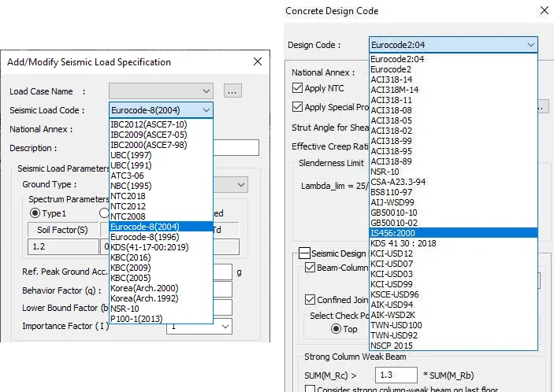Pick Korea(Arch.1992) from the list
Viewport: 554px width, 392px height.
pyautogui.click(x=161, y=298)
